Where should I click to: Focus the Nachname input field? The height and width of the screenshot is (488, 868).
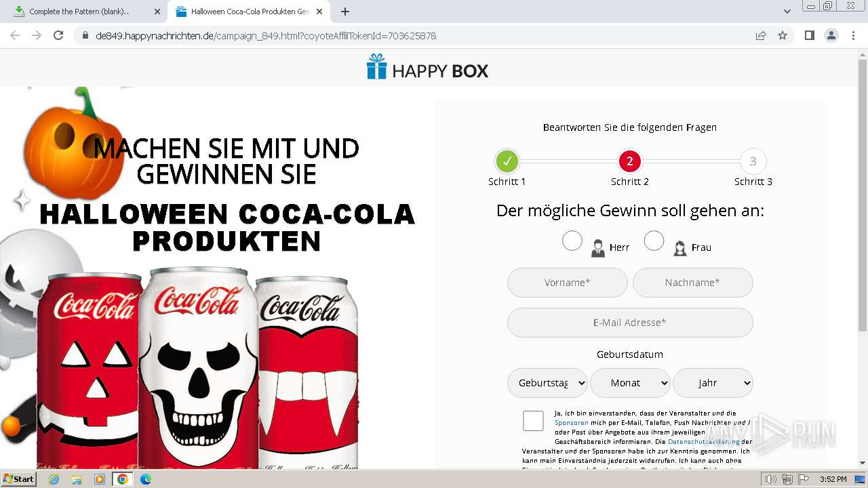(x=693, y=283)
